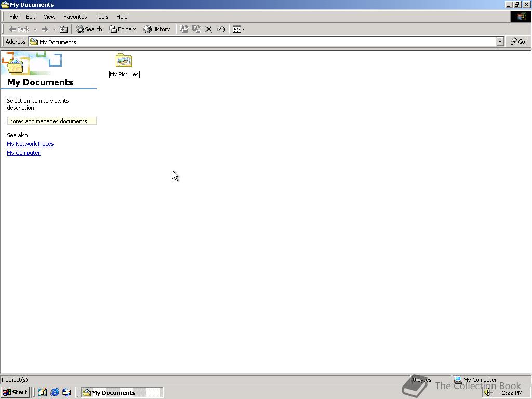Click 'Stores and manages documents' text
This screenshot has width=532, height=399.
tap(47, 121)
